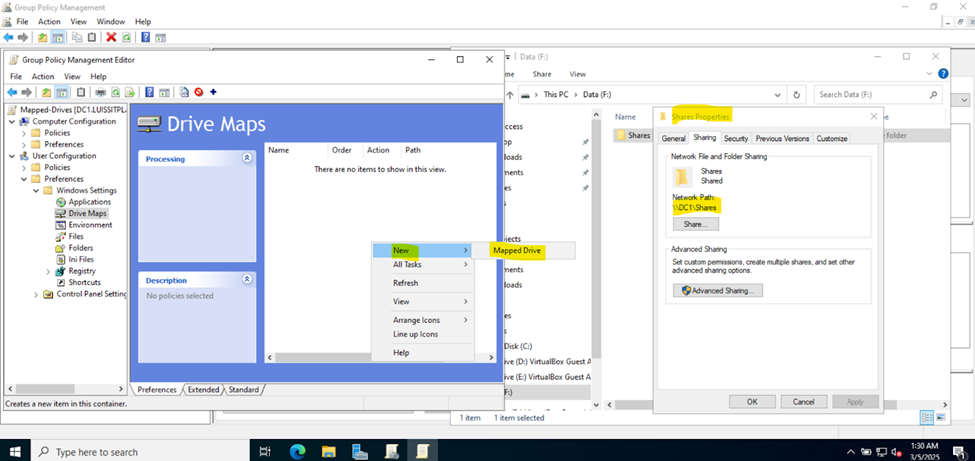
Task: Click the Copy icon in Group Policy Management toolbar
Action: click(x=77, y=37)
